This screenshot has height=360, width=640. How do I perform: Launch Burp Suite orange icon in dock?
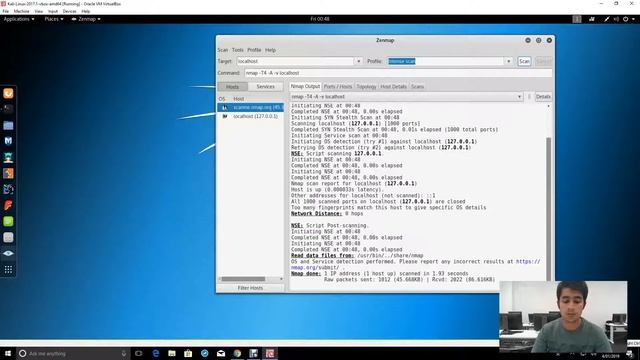tap(8, 173)
